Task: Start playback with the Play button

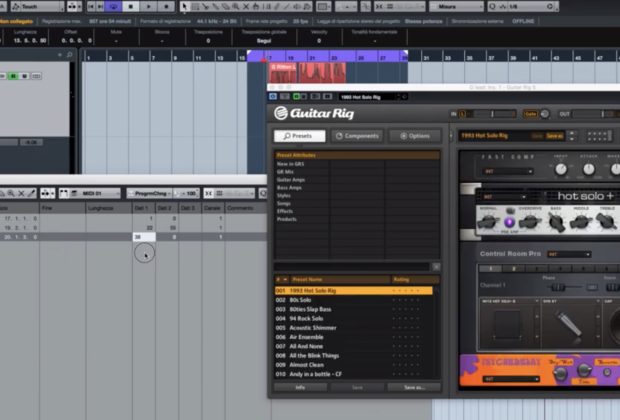Action: [149, 6]
